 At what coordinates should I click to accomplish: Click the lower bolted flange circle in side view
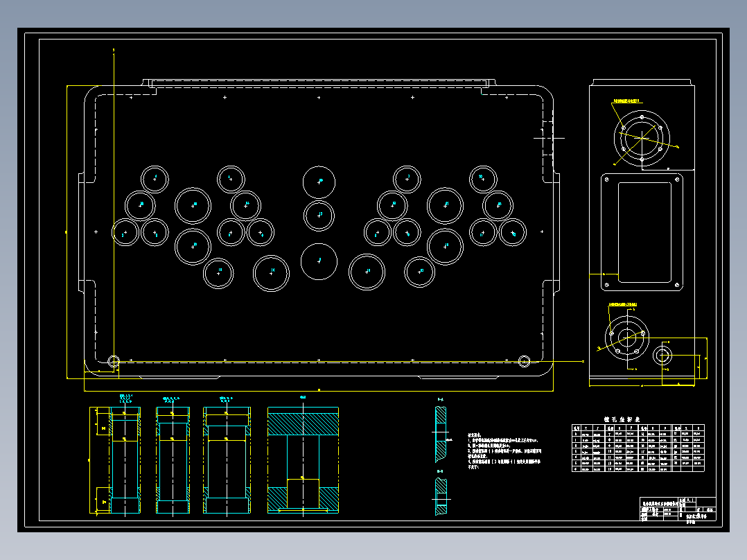point(627,338)
